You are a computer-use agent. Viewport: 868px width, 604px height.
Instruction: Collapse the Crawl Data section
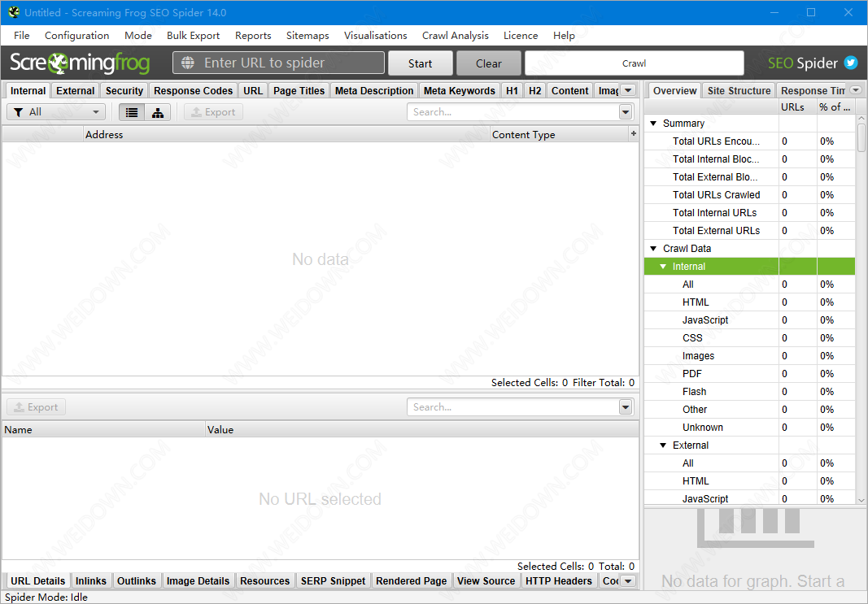[x=653, y=249]
